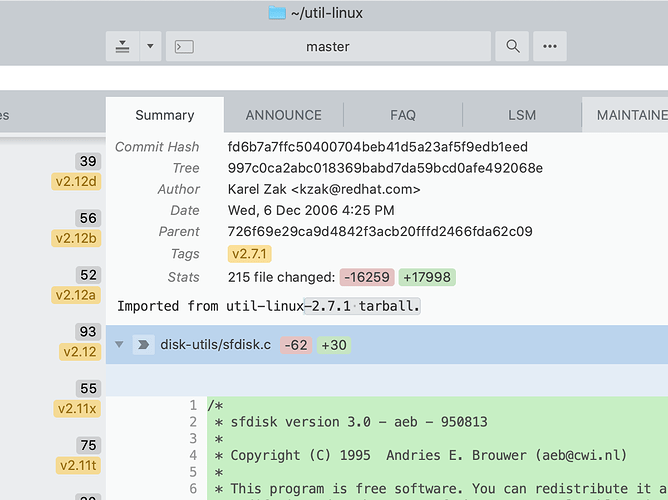
Task: Select the disk-utils/sfdisk.c file name
Action: click(x=216, y=345)
